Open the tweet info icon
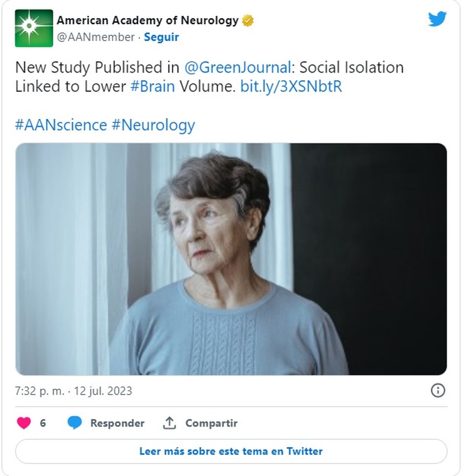The image size is (462, 476). click(438, 391)
